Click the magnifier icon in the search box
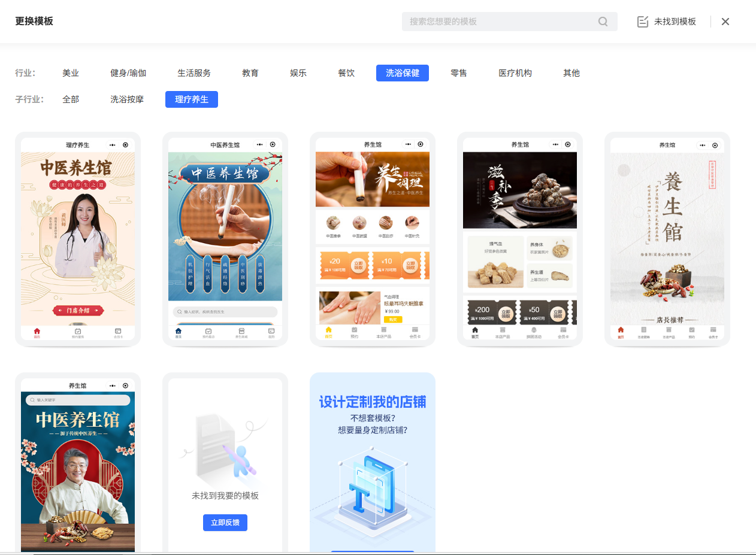 (x=603, y=22)
